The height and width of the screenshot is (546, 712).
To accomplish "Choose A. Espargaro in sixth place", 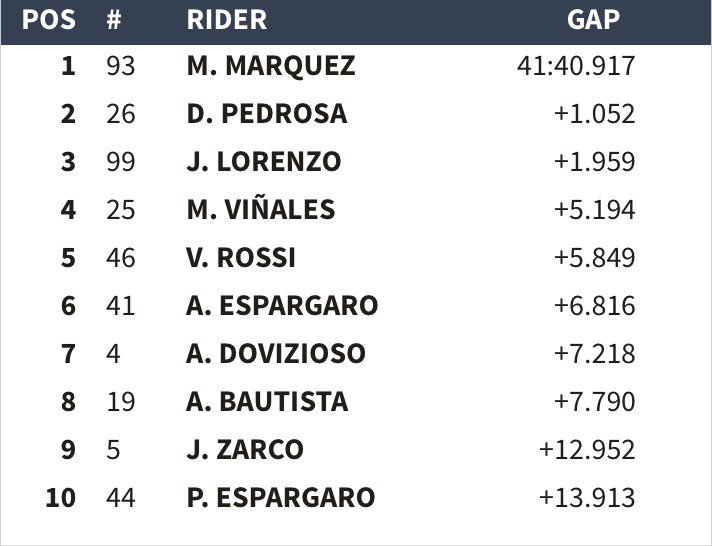I will (282, 305).
